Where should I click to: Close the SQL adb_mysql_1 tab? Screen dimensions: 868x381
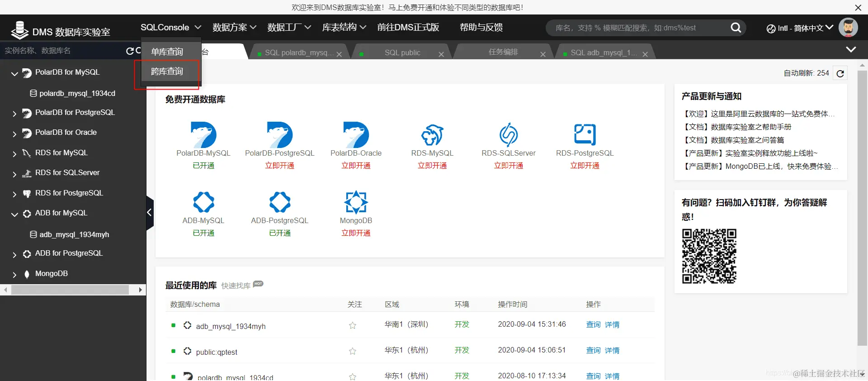click(x=645, y=54)
